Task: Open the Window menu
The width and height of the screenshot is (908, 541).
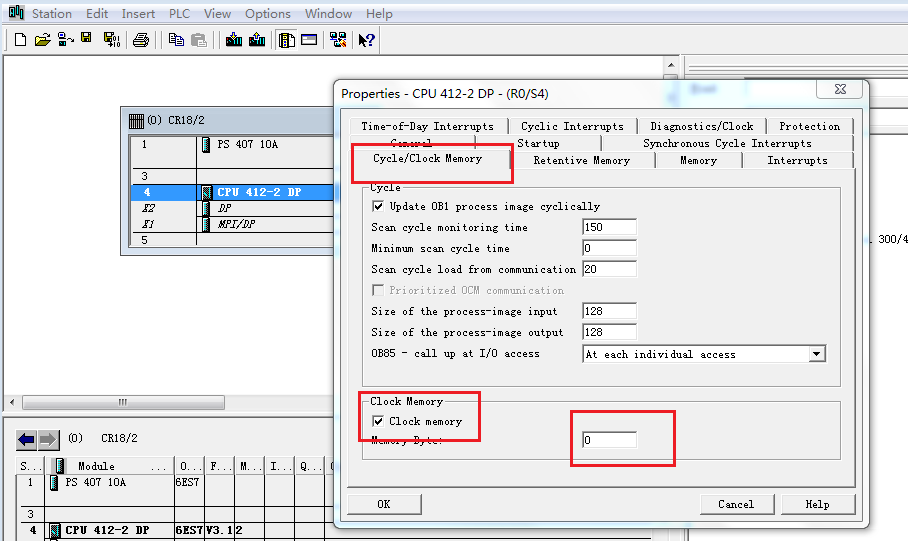Action: tap(328, 13)
